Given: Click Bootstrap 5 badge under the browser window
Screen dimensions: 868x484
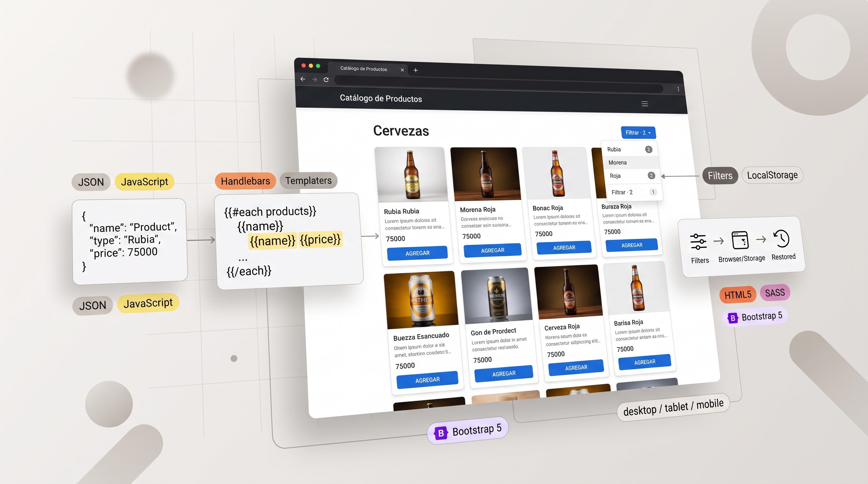Looking at the screenshot, I should [468, 431].
